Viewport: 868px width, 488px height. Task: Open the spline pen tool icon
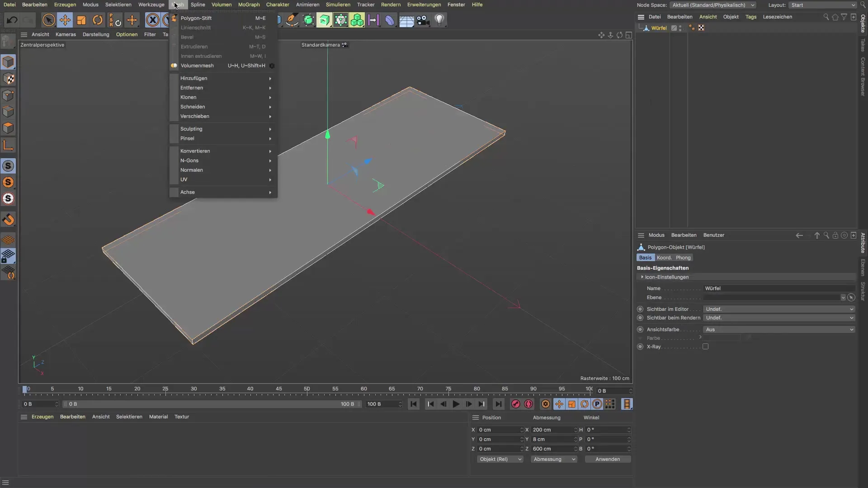[x=292, y=20]
